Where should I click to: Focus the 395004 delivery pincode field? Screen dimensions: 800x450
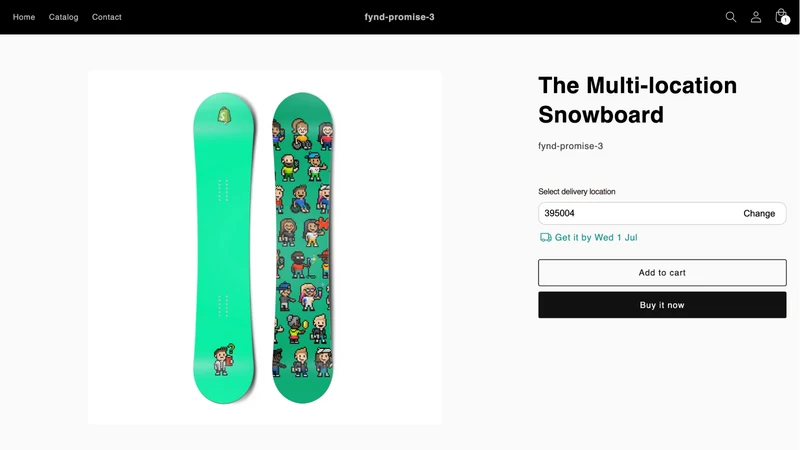point(638,213)
